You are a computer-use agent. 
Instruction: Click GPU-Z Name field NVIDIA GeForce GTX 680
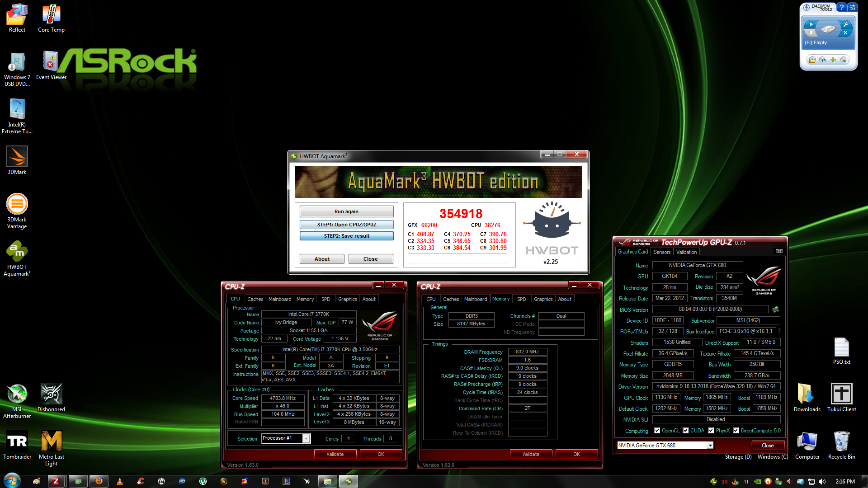697,265
